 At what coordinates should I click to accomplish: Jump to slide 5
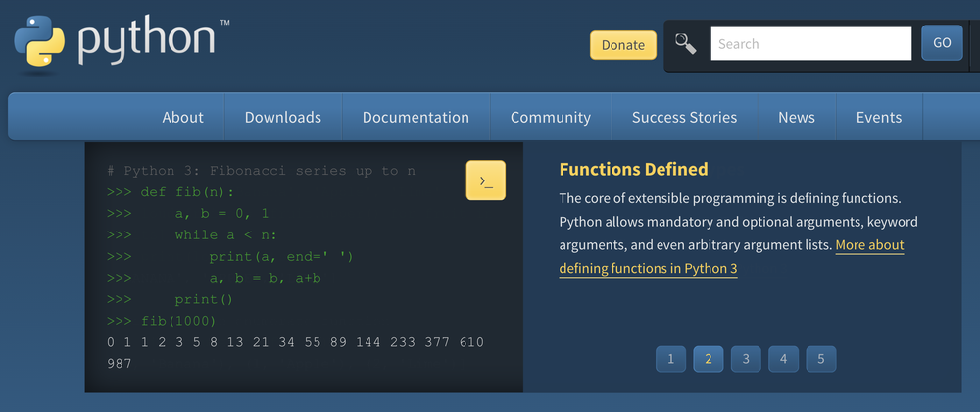point(820,359)
